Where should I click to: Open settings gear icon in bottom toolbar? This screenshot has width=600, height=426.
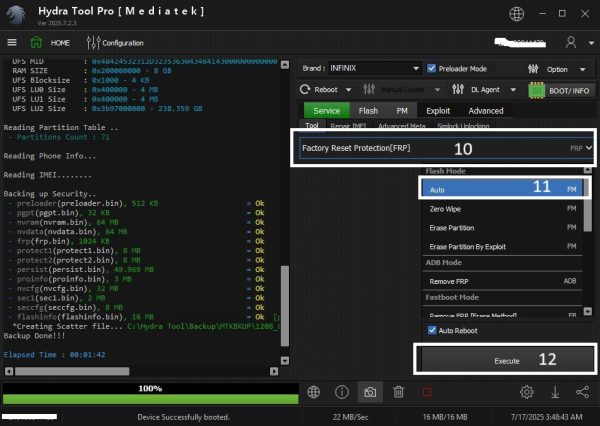pyautogui.click(x=527, y=392)
